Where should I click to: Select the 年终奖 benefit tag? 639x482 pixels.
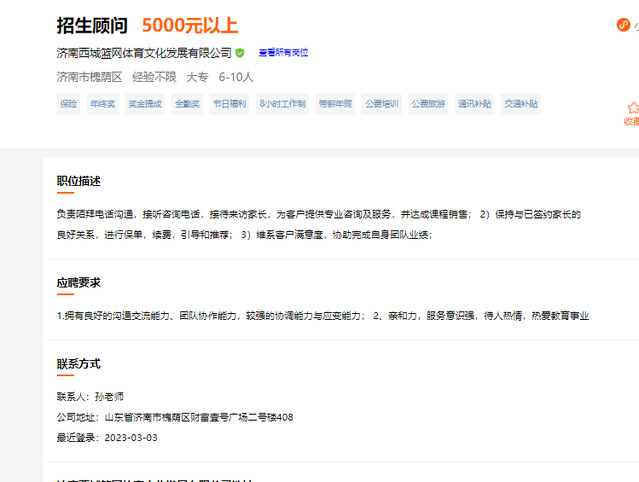(103, 103)
